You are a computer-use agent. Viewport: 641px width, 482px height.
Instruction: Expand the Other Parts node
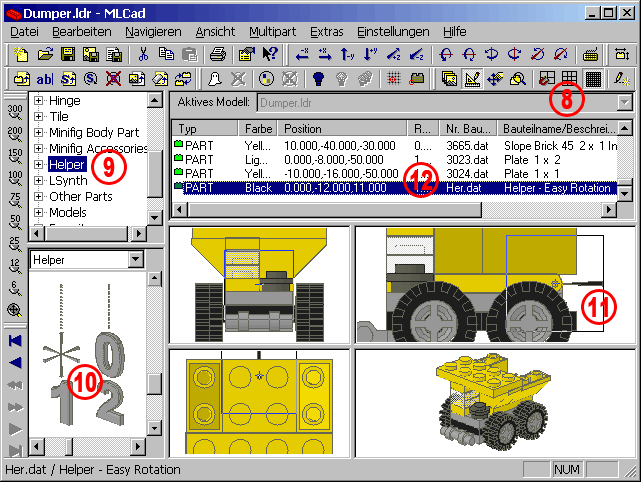(x=38, y=196)
